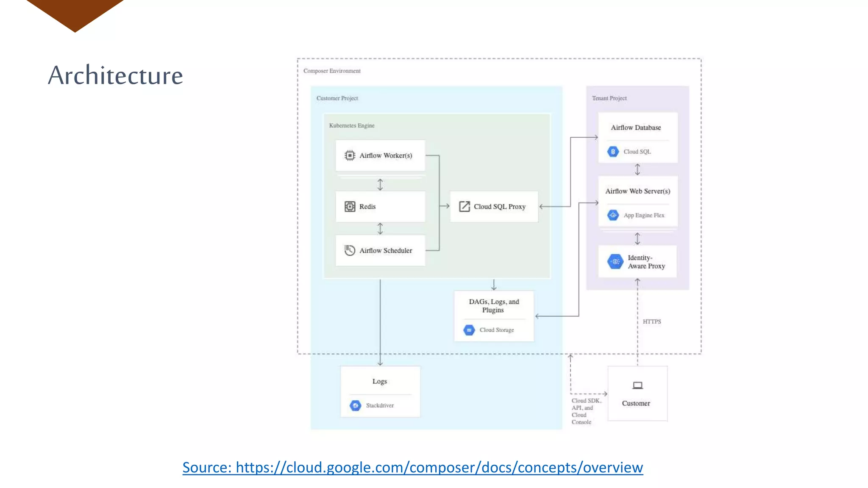Click the App Engine Flex hexagon icon

point(613,215)
